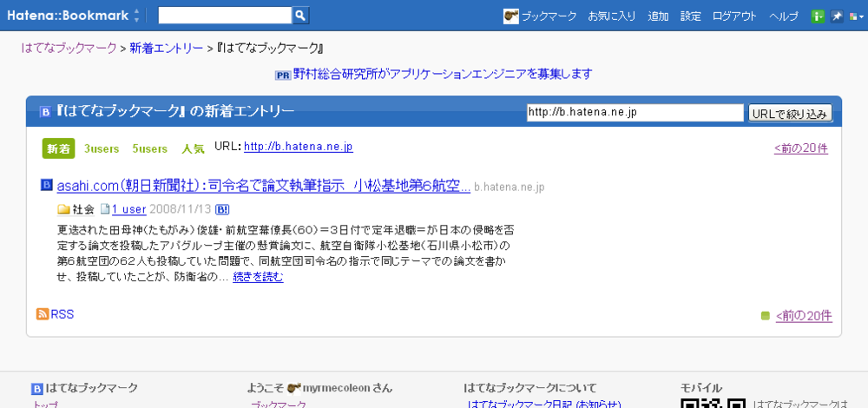Click the B icon beside footer はてなブックマーク heading

[x=37, y=389]
